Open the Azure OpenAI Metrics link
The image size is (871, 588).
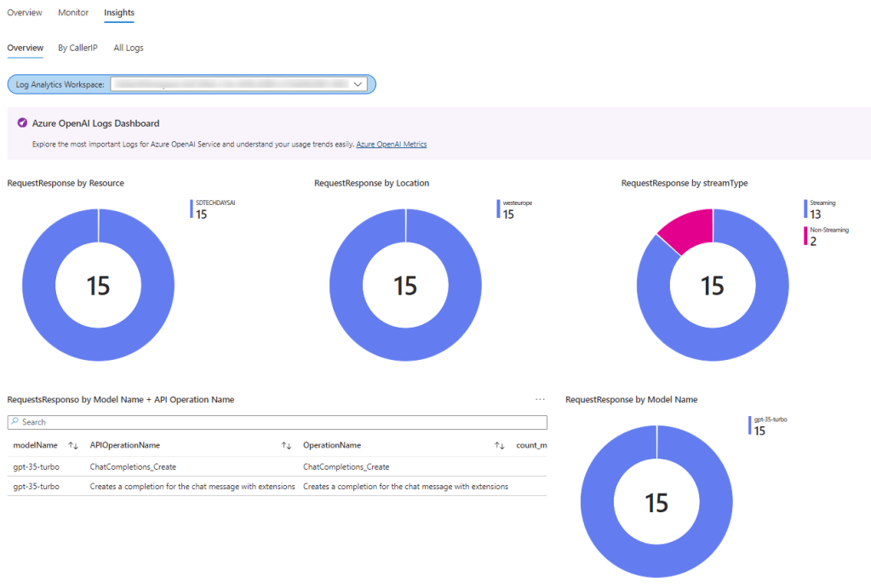392,145
